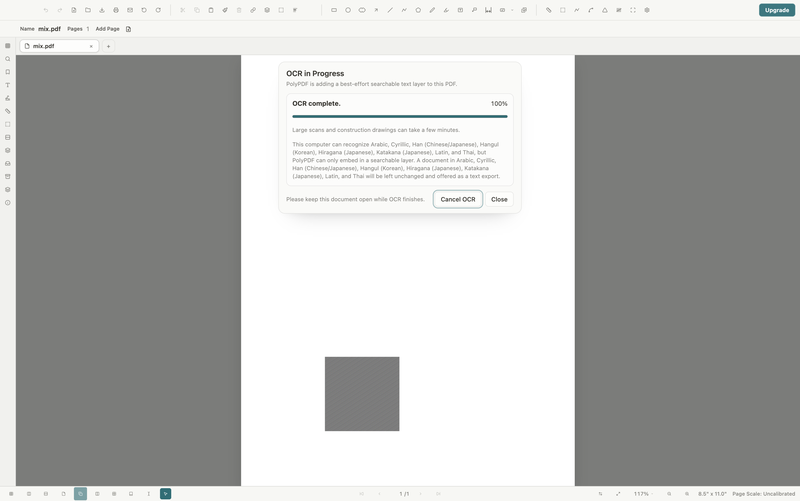The width and height of the screenshot is (800, 501).
Task: Click the zoom in magnifier icon
Action: (687, 494)
